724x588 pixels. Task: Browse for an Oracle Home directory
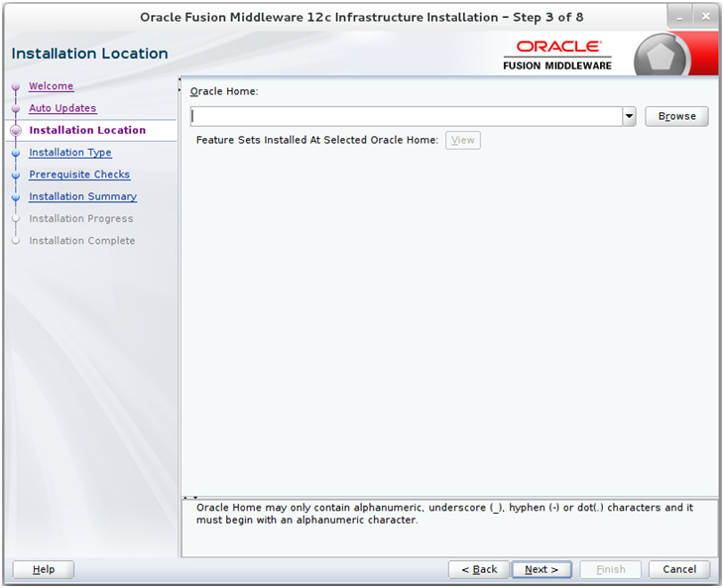coord(676,116)
